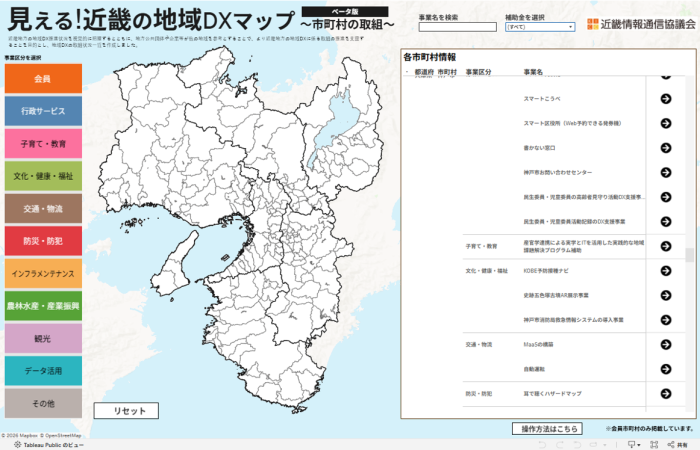This screenshot has width=700, height=450.
Task: Filter by 行政サービス category
Action: coord(43,111)
